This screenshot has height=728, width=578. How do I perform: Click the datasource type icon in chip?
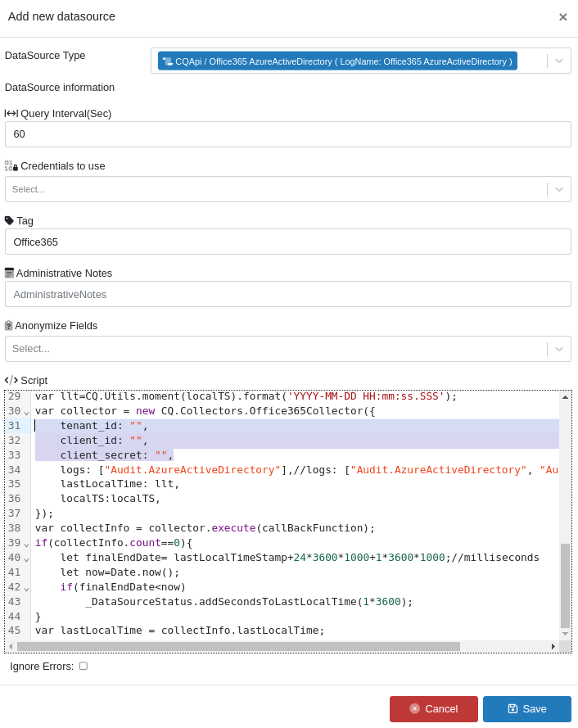point(168,61)
